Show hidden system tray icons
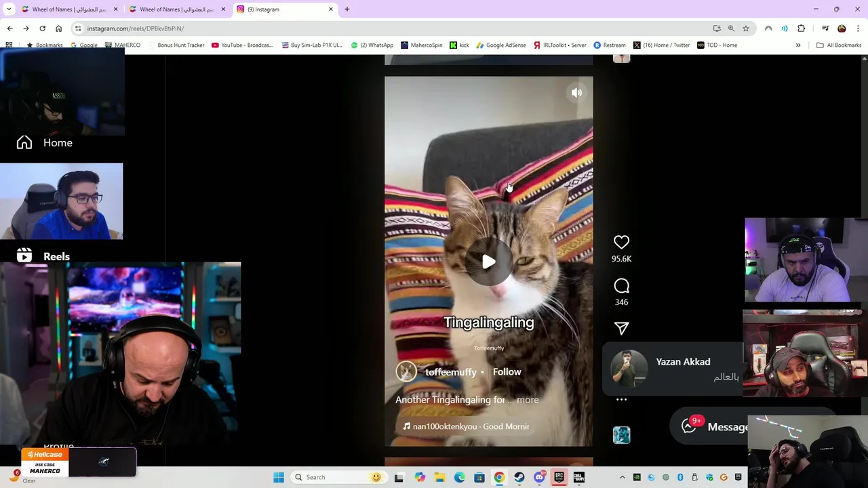868x488 pixels. point(622,477)
